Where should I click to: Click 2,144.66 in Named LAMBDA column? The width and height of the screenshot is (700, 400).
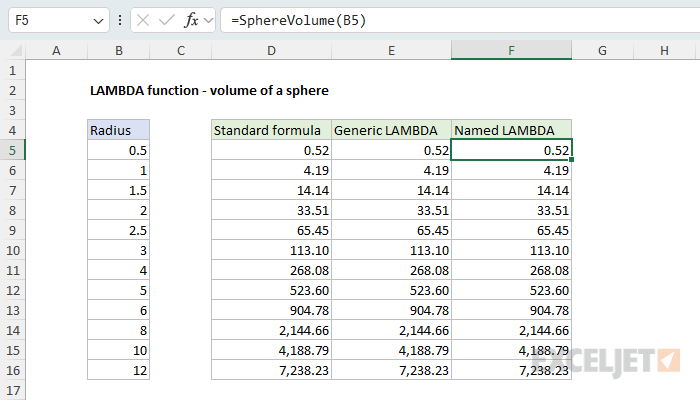512,330
